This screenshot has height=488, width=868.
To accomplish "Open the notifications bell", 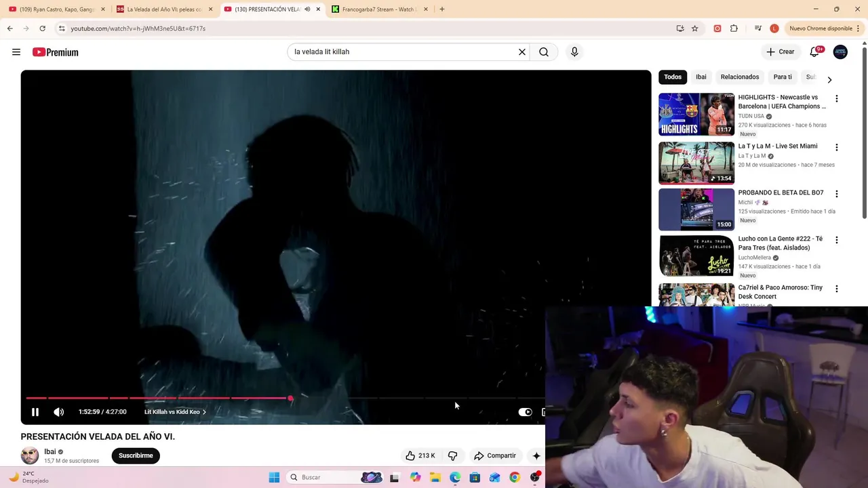I will (x=816, y=52).
